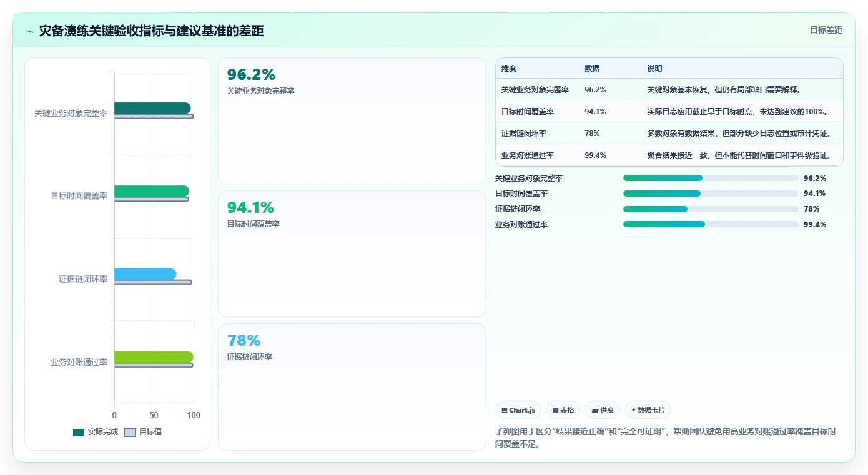Click the 关键业务对象完整率 progress bar

point(711,178)
